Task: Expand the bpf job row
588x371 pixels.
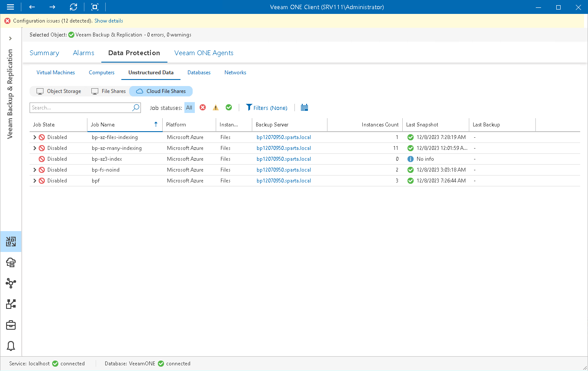Action: point(35,181)
